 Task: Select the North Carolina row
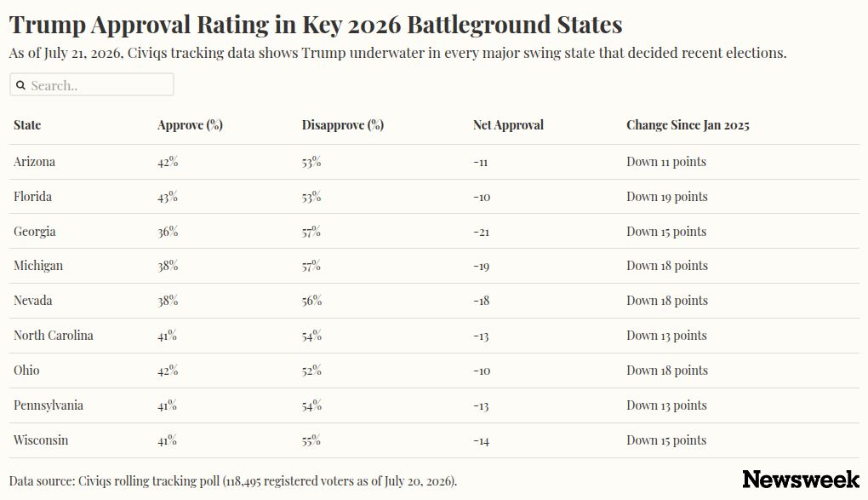coord(434,336)
